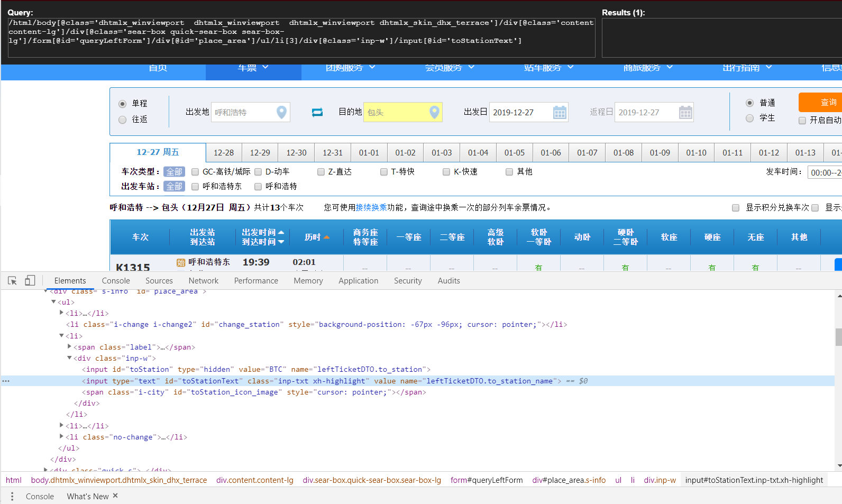
Task: Select the 单程 radio button
Action: [x=123, y=104]
